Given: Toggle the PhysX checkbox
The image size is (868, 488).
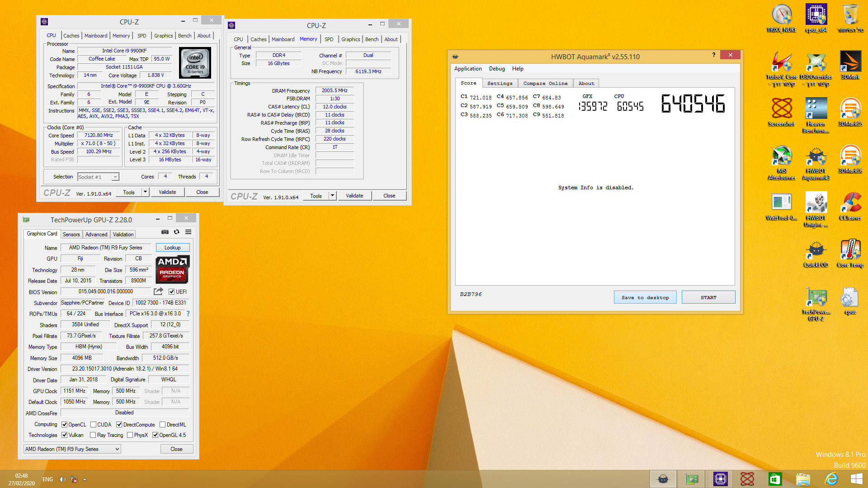Looking at the screenshot, I should pyautogui.click(x=130, y=435).
